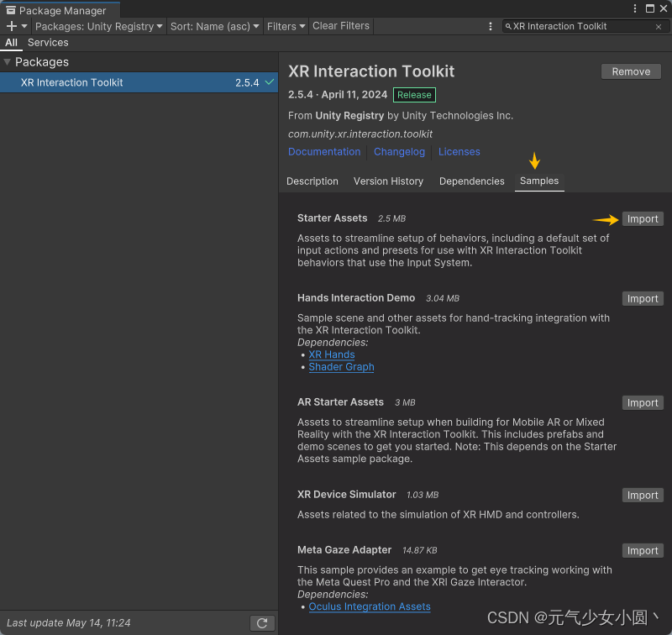Import the Starter Assets sample
This screenshot has width=672, height=635.
point(643,219)
